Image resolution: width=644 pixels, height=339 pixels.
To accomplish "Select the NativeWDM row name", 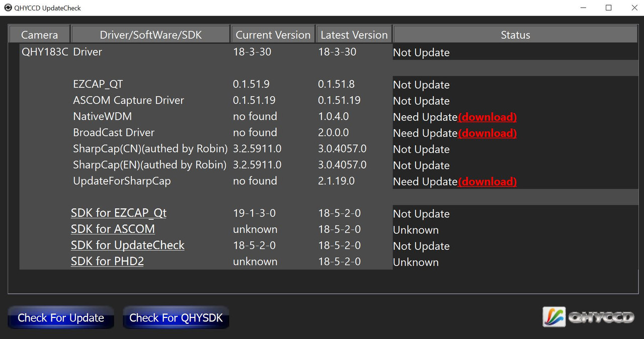I will 103,117.
